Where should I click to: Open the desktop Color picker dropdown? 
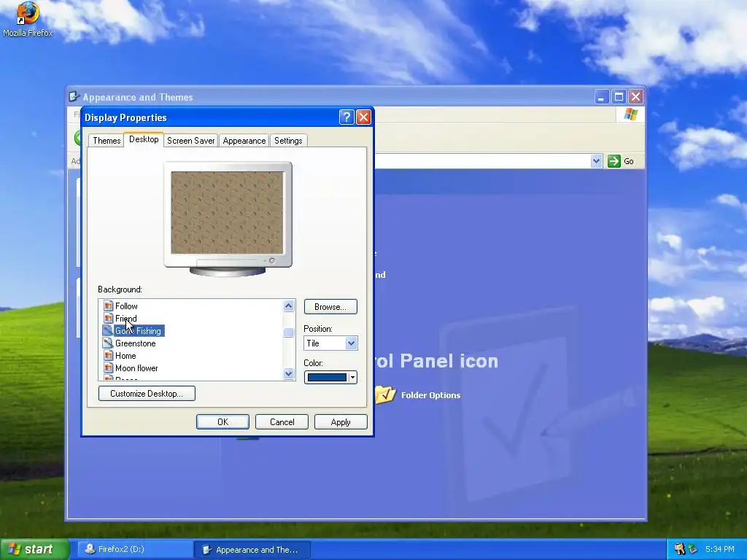click(330, 378)
